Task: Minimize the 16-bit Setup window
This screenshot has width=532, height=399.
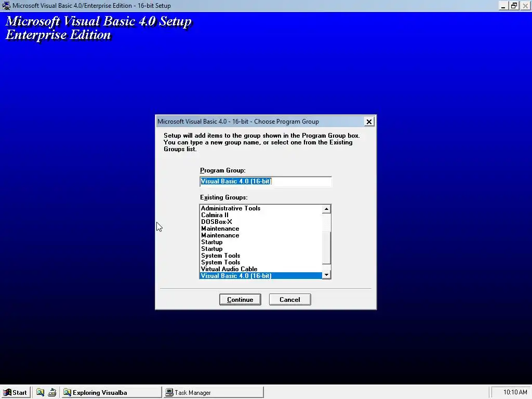Action: coord(503,5)
